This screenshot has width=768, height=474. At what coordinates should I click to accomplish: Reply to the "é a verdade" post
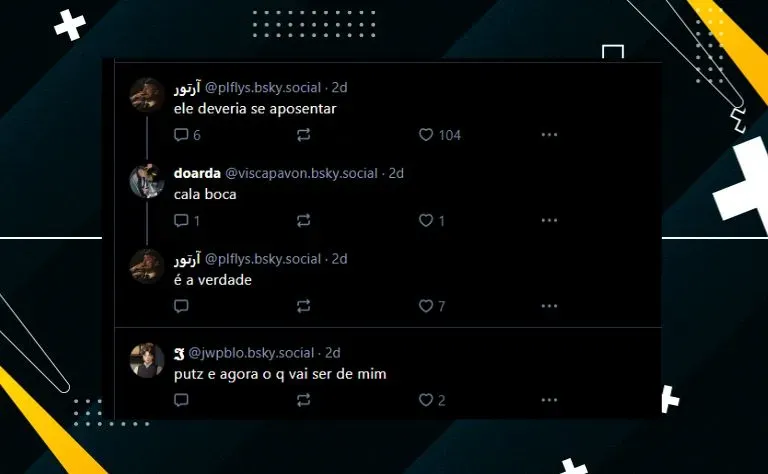[181, 306]
